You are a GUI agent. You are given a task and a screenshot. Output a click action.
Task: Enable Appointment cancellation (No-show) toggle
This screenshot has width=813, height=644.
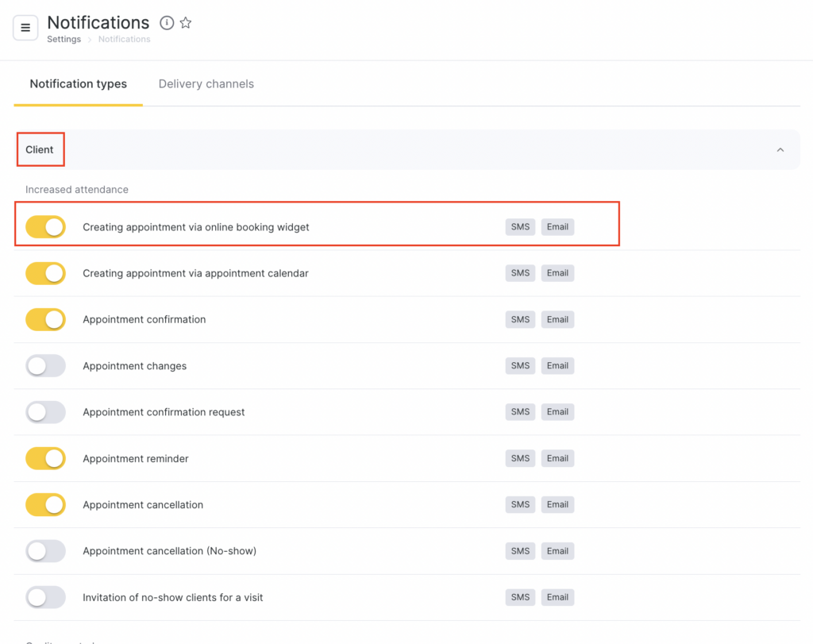46,551
